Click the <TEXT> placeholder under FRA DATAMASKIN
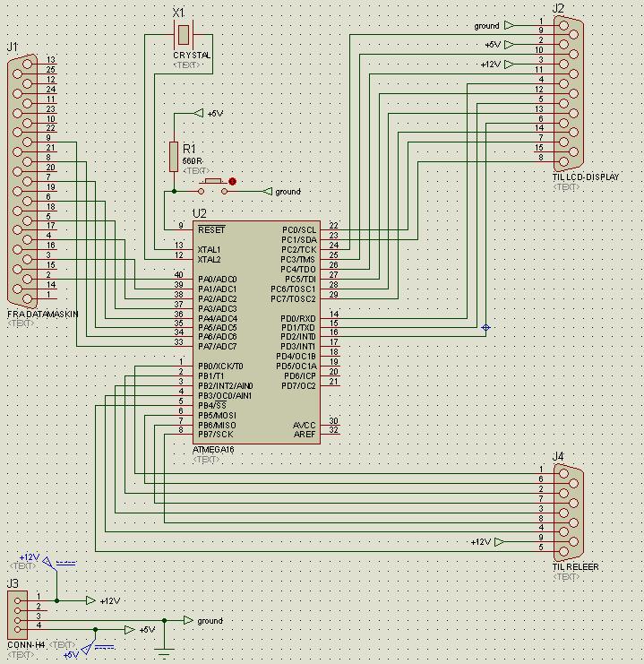Image resolution: width=644 pixels, height=664 pixels. (x=21, y=323)
